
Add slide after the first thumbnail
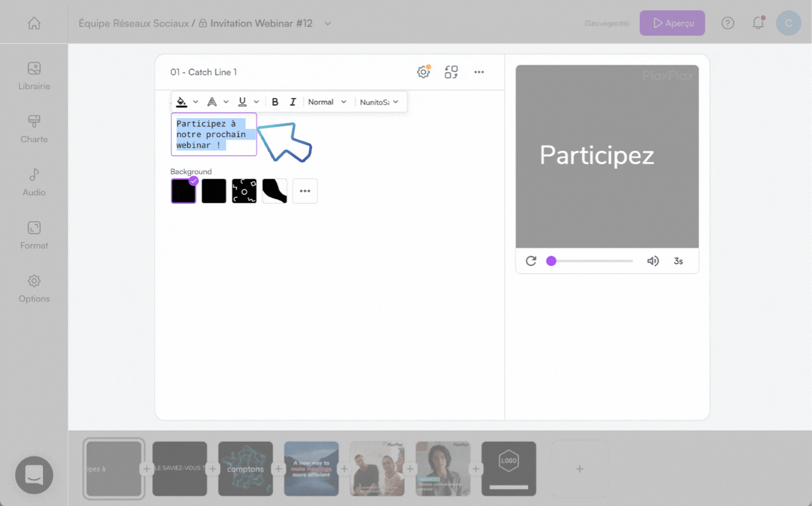coord(147,469)
